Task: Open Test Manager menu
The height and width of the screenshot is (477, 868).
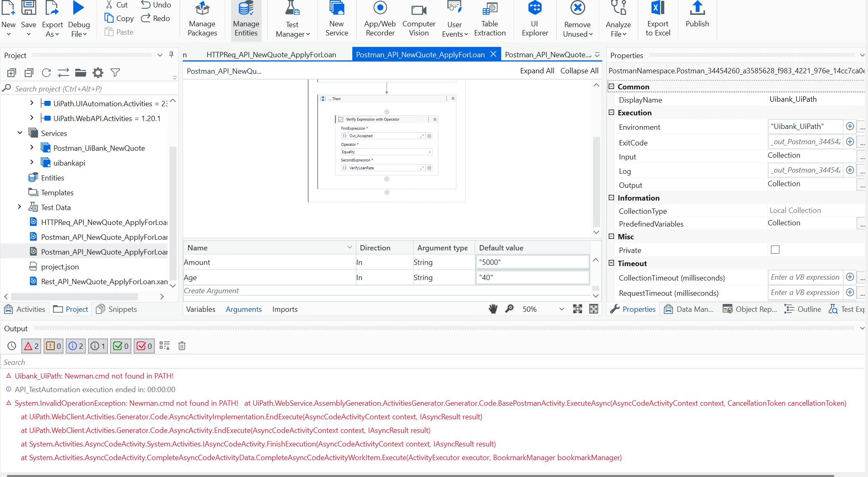Action: 292,19
